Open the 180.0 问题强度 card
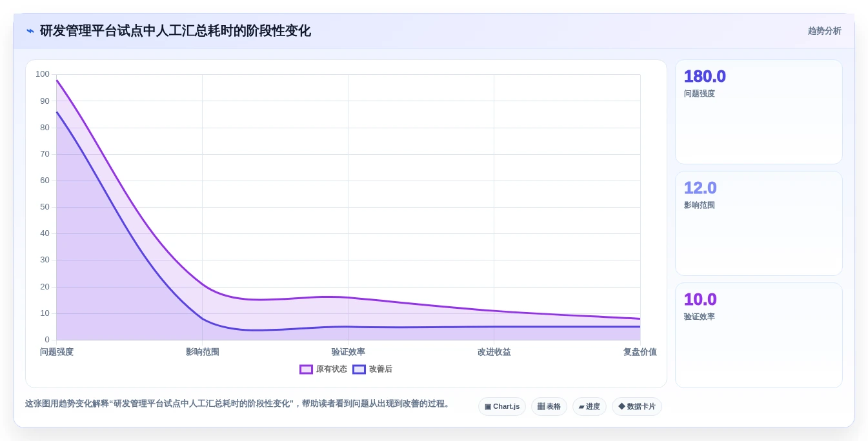 pos(759,112)
